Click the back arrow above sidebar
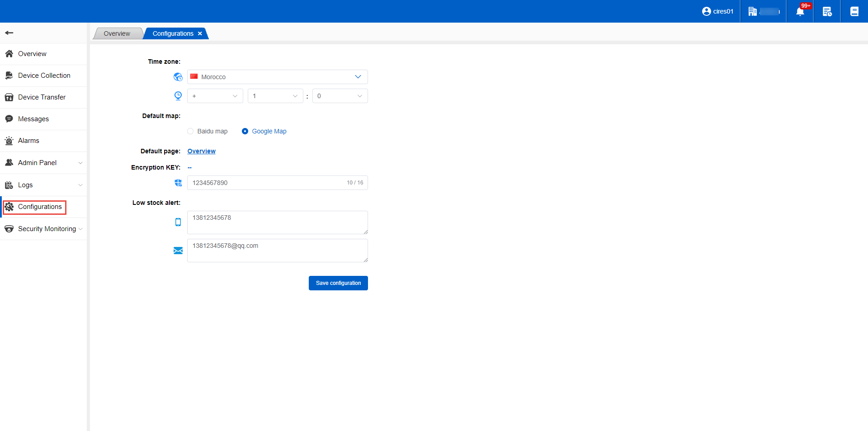 click(9, 33)
